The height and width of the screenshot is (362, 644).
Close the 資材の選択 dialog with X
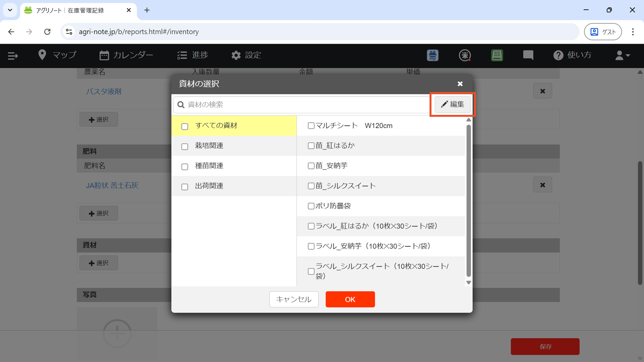(x=460, y=84)
